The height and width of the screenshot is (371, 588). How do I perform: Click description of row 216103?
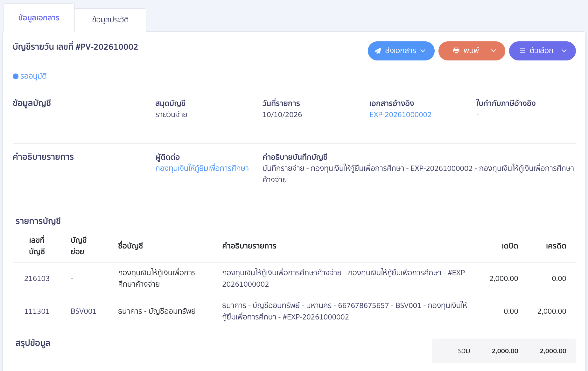point(345,278)
